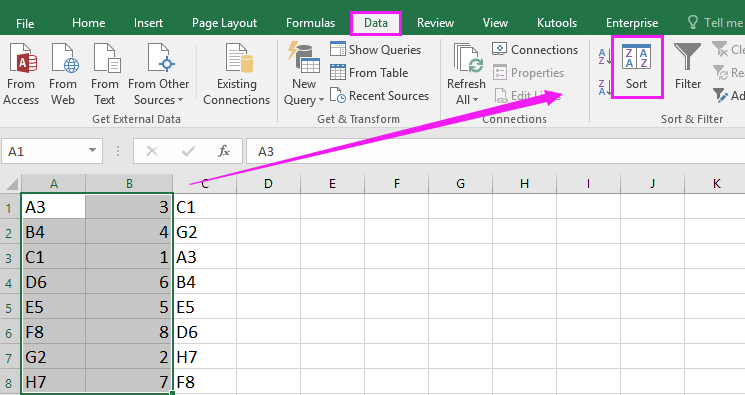Image resolution: width=745 pixels, height=395 pixels.
Task: Click the Insert Function fx button
Action: [223, 151]
